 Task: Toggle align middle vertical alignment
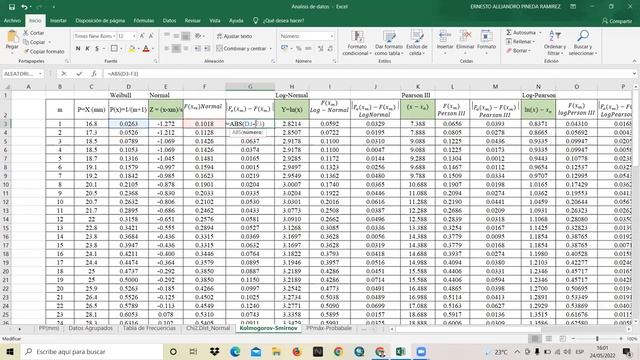[x=176, y=36]
